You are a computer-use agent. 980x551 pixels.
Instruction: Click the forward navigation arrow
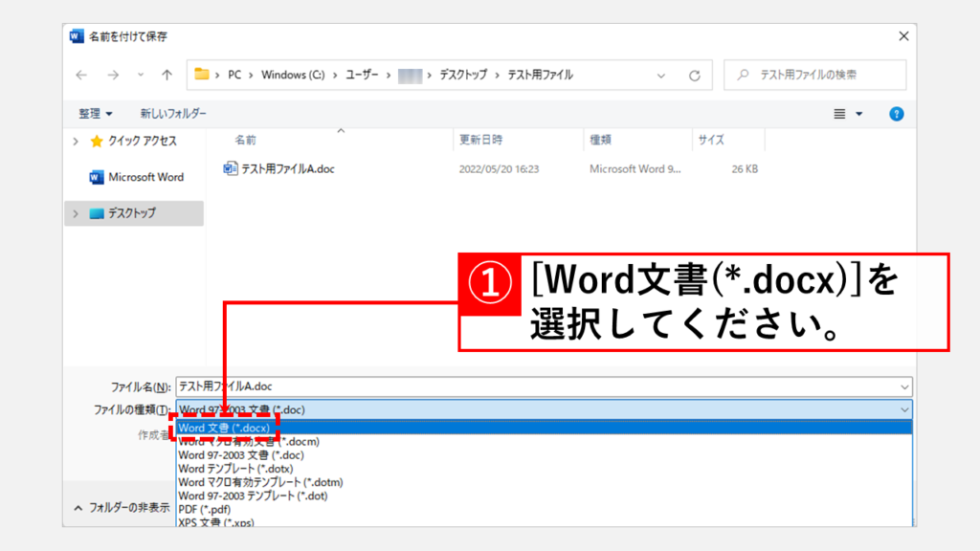point(112,75)
